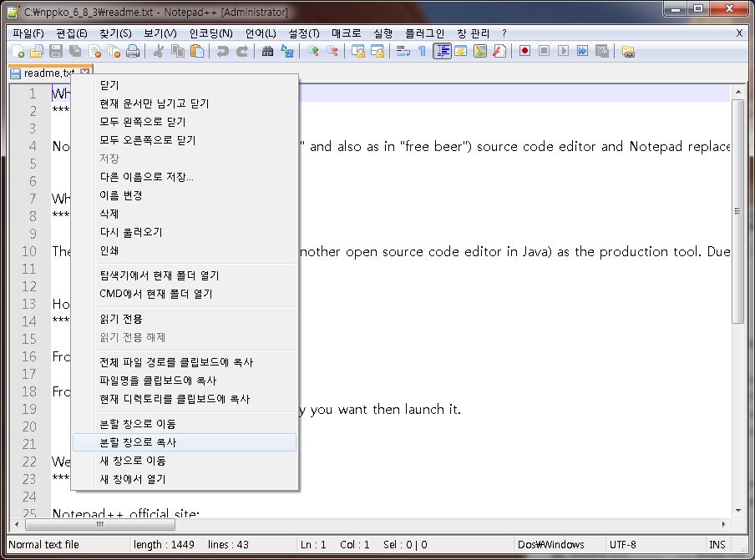Toggle Show All Characters pilcrow icon
The width and height of the screenshot is (755, 560).
tap(422, 51)
